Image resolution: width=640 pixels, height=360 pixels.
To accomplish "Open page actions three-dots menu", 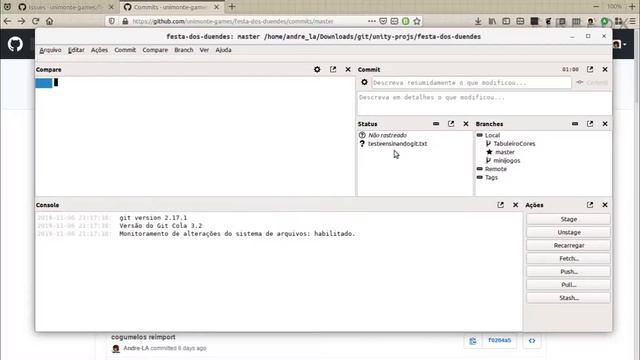I will [371, 21].
